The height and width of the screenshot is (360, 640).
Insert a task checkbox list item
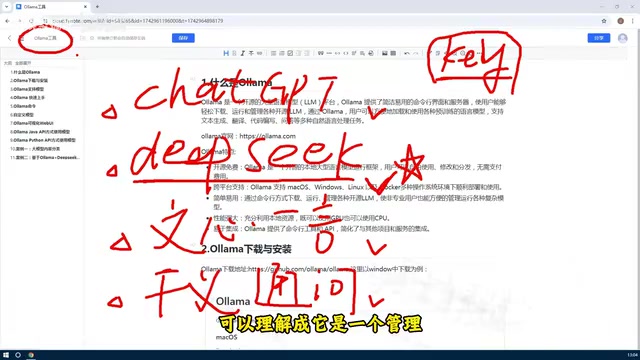[290, 53]
